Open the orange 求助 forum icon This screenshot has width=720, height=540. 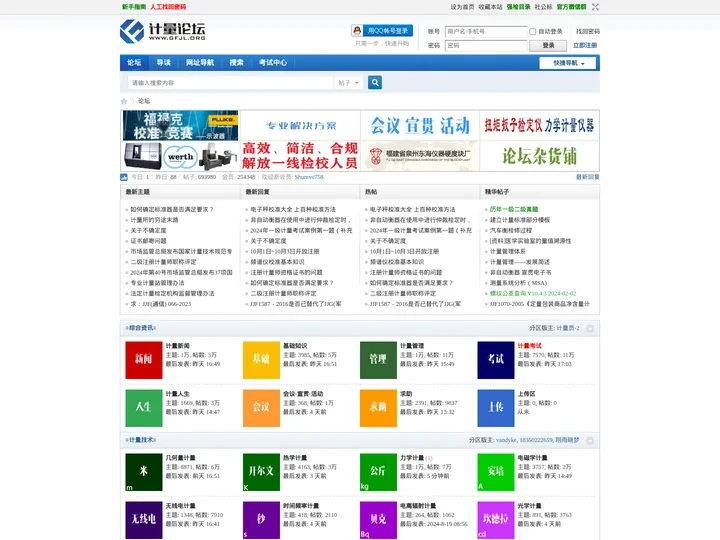(x=378, y=408)
